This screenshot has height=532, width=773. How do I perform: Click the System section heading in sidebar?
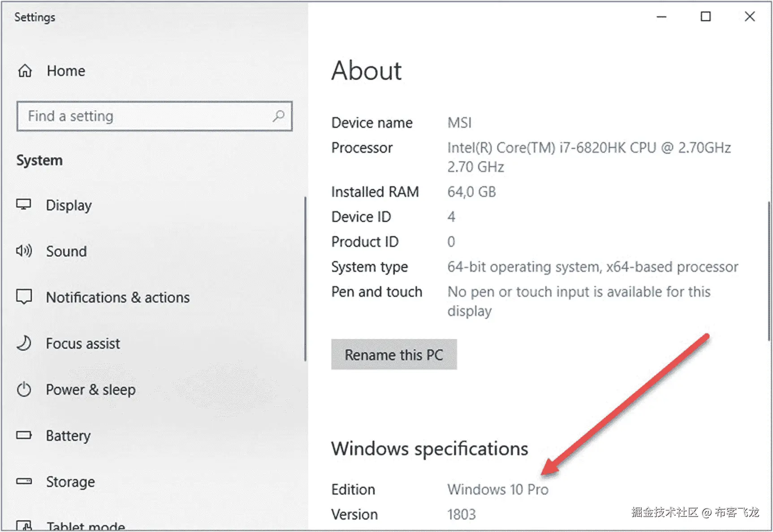(x=39, y=160)
